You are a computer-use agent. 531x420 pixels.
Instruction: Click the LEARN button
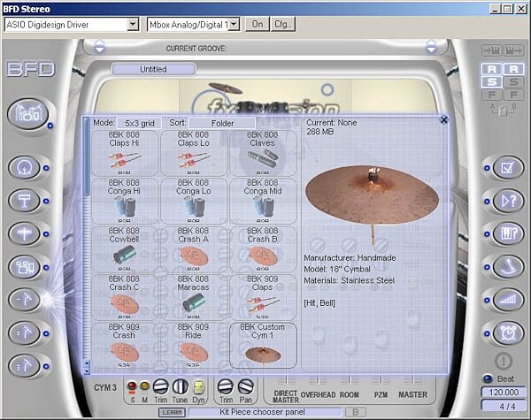pyautogui.click(x=172, y=412)
